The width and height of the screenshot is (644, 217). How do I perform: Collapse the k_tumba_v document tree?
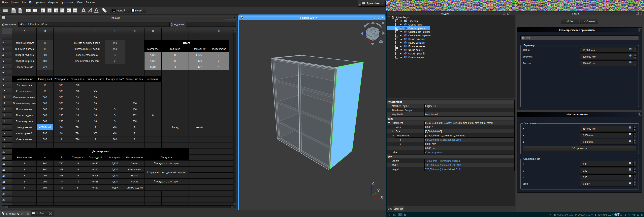tap(389, 17)
